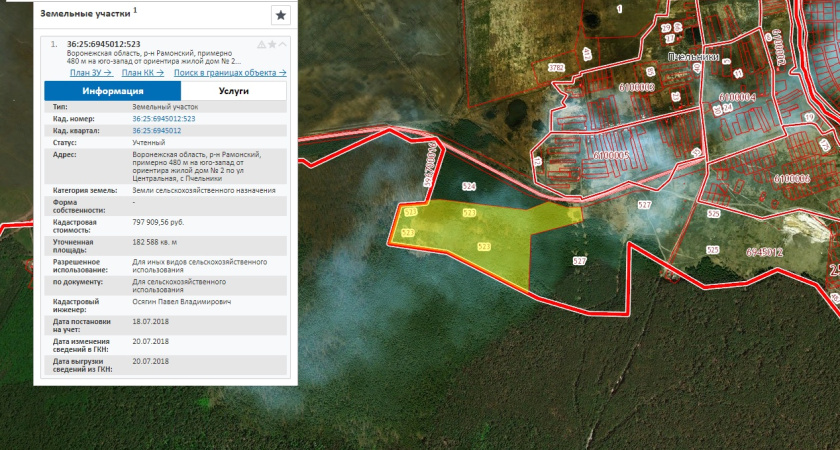Click parcel label 3782 on the map
Image resolution: width=840 pixels, height=450 pixels.
(558, 67)
